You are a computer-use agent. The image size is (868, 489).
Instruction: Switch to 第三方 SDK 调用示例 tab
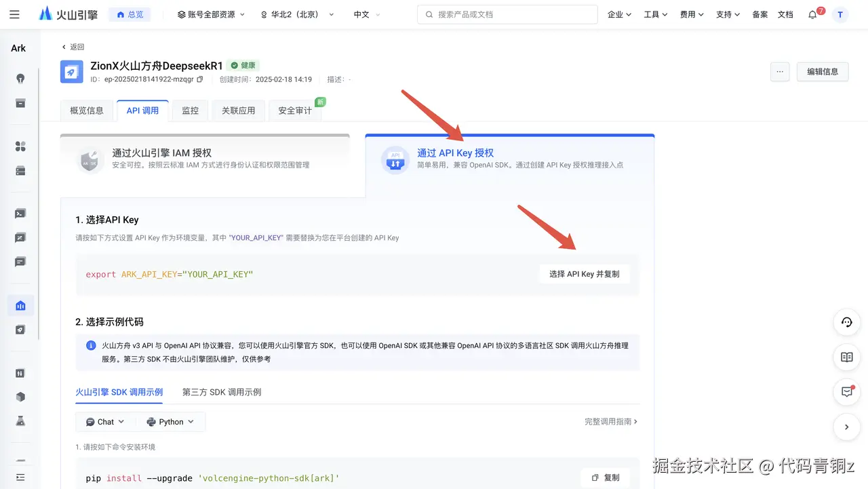pyautogui.click(x=222, y=392)
